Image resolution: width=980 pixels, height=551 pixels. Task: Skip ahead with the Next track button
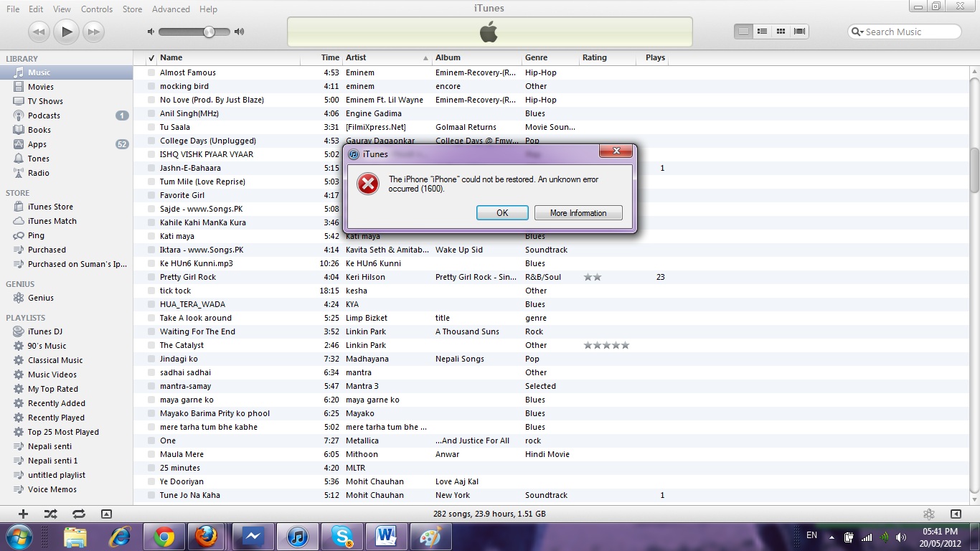[x=93, y=32]
